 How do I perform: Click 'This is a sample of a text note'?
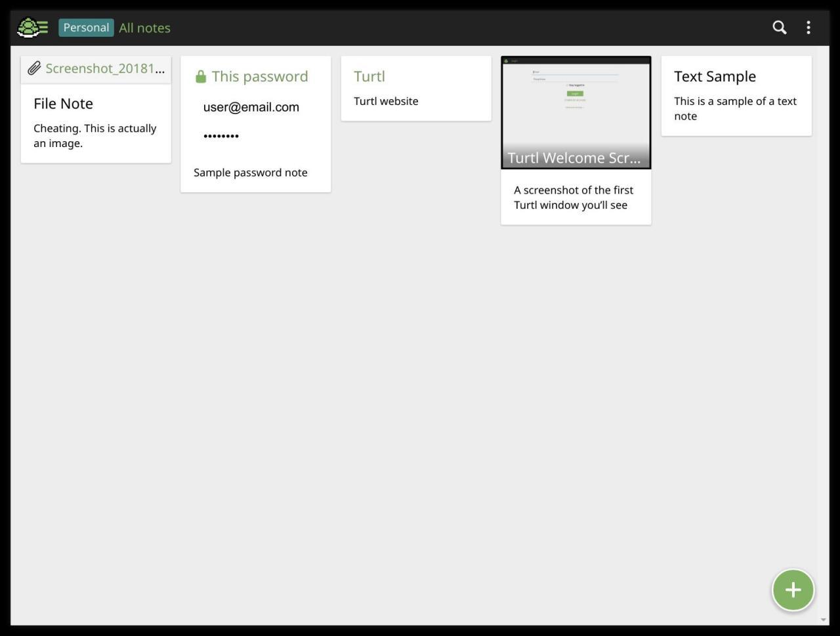point(735,108)
